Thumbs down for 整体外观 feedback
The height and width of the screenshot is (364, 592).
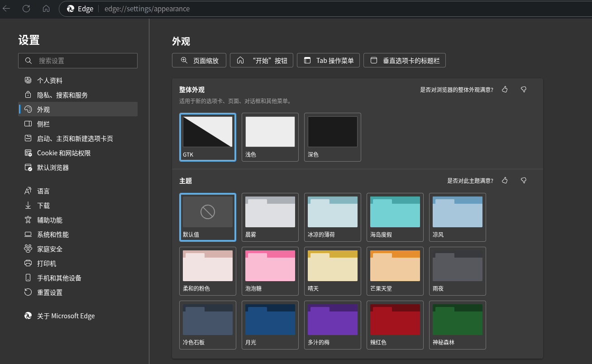(524, 90)
